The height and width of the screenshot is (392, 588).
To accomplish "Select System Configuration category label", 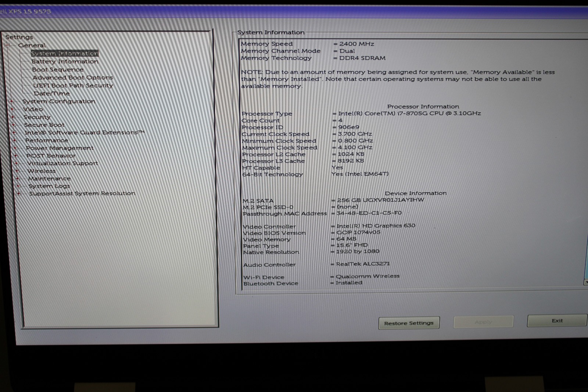I will tap(59, 101).
